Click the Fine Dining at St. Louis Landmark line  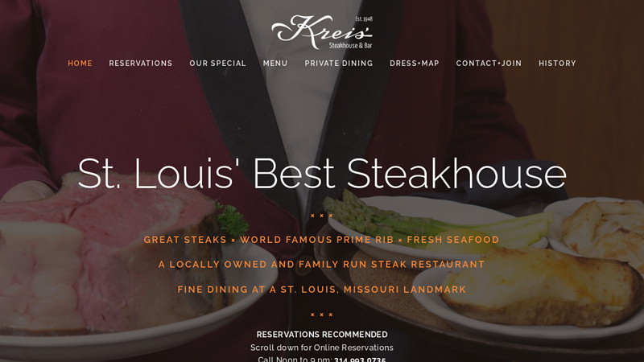[x=321, y=290]
